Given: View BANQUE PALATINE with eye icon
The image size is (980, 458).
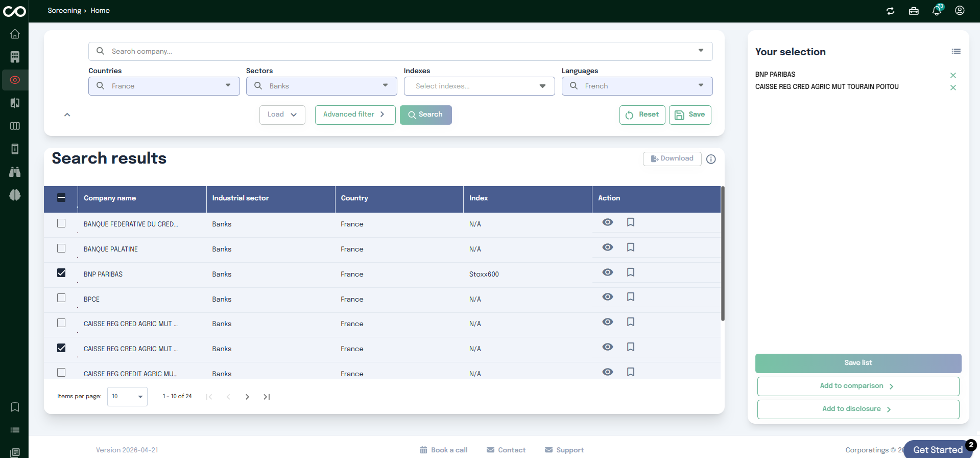Looking at the screenshot, I should pos(608,247).
